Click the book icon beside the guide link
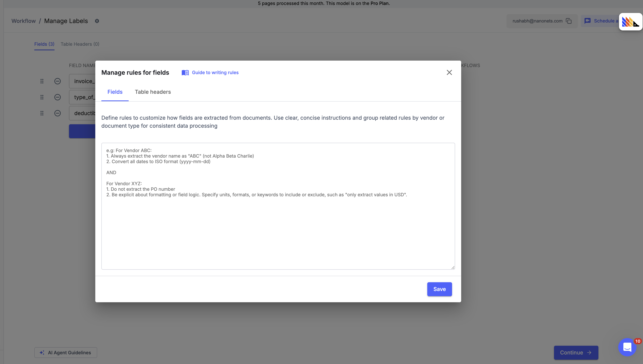This screenshot has width=643, height=364. 185,72
